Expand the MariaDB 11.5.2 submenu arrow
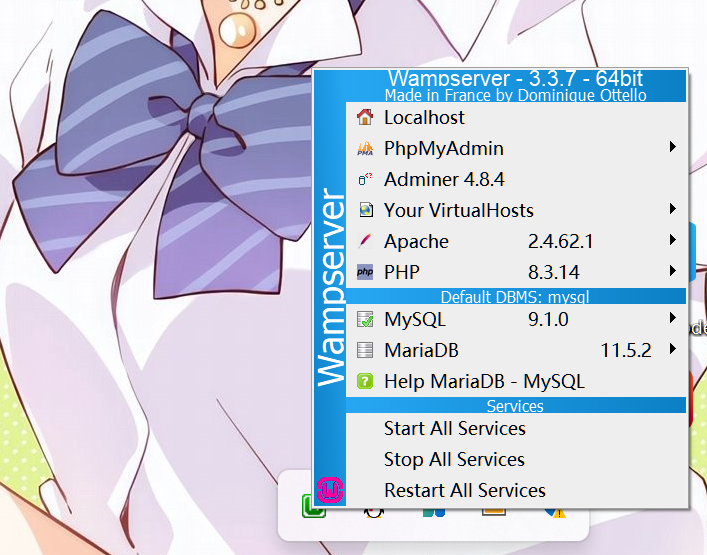Viewport: 707px width, 555px height. coord(674,350)
